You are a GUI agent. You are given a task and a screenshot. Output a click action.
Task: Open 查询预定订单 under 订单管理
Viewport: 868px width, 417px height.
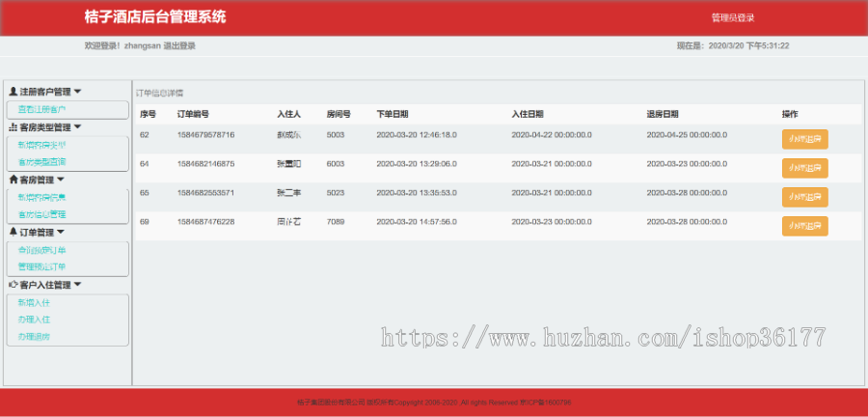(x=41, y=250)
